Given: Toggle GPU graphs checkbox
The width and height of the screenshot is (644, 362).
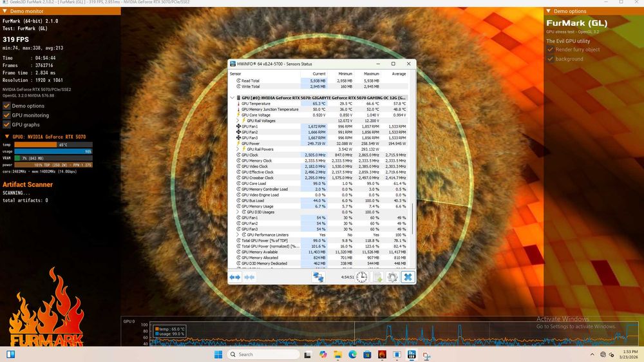Looking at the screenshot, I should click(6, 124).
